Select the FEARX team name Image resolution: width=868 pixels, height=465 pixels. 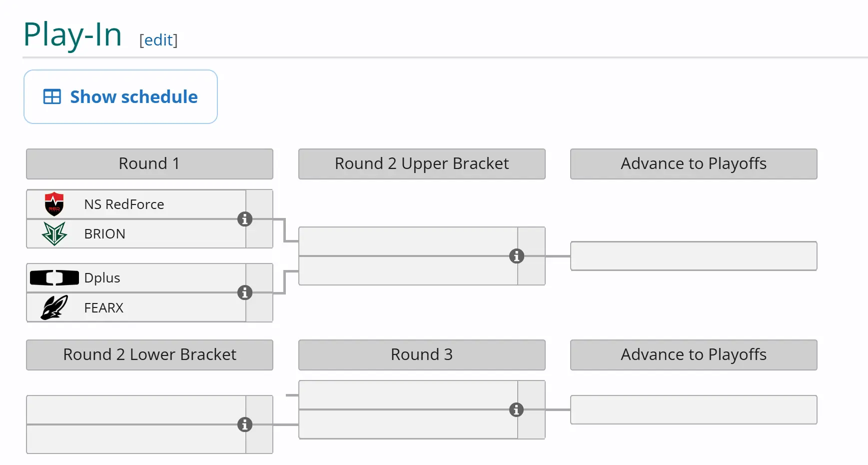pos(103,307)
